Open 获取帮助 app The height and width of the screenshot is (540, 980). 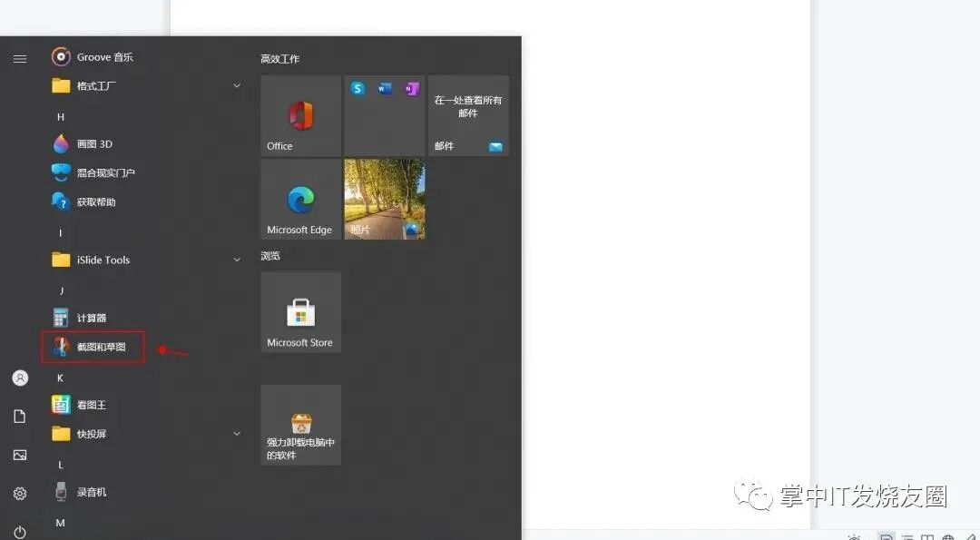88,201
